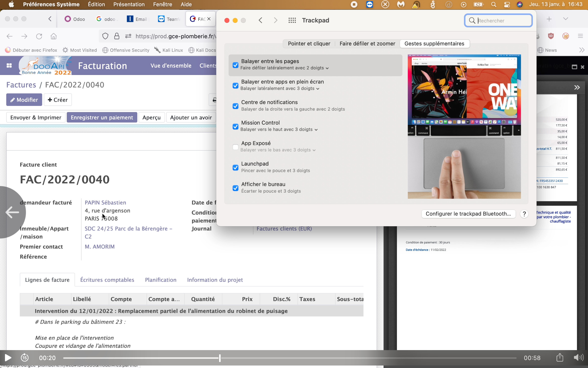This screenshot has width=588, height=368.
Task: Open the Édition menu
Action: tap(96, 4)
